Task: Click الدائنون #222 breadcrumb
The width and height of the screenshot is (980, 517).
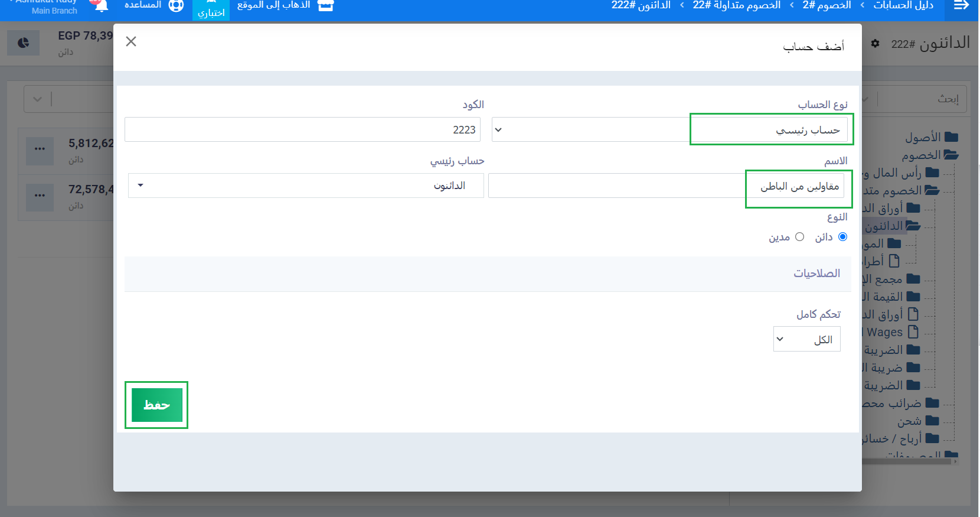Action: point(641,5)
